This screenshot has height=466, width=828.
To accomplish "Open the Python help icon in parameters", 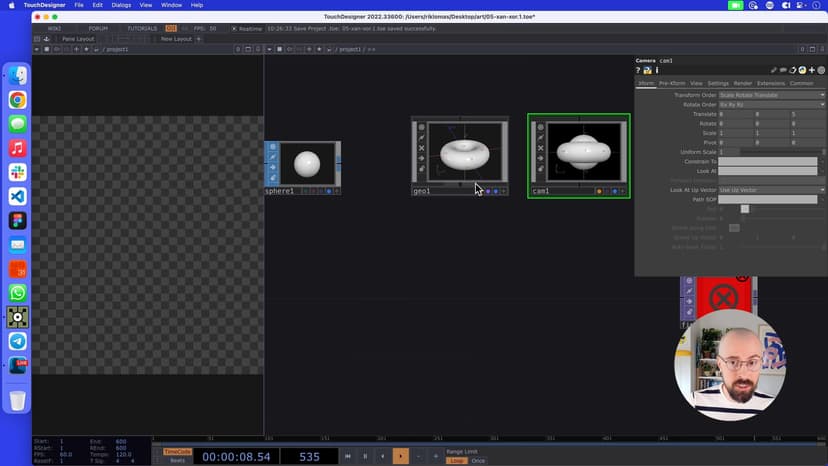I will pyautogui.click(x=647, y=70).
